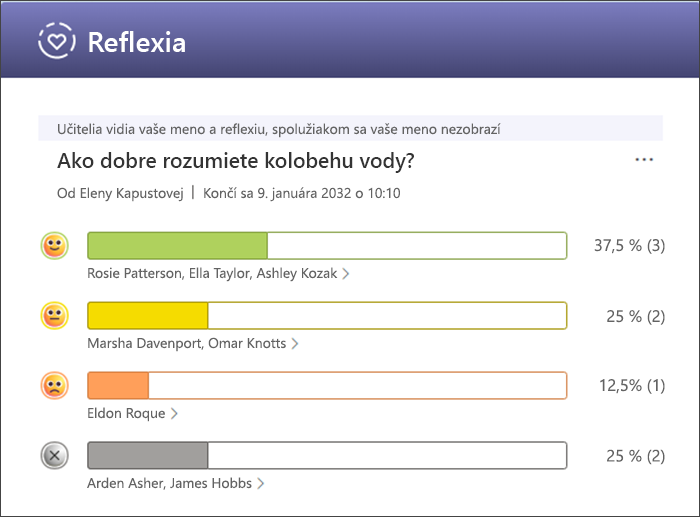Image resolution: width=700 pixels, height=517 pixels.
Task: Select the neutral yellow face emoji
Action: [x=54, y=316]
